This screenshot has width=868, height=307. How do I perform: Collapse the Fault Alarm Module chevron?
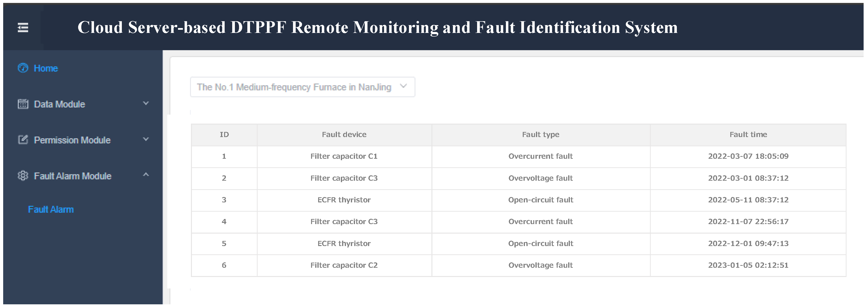click(146, 175)
